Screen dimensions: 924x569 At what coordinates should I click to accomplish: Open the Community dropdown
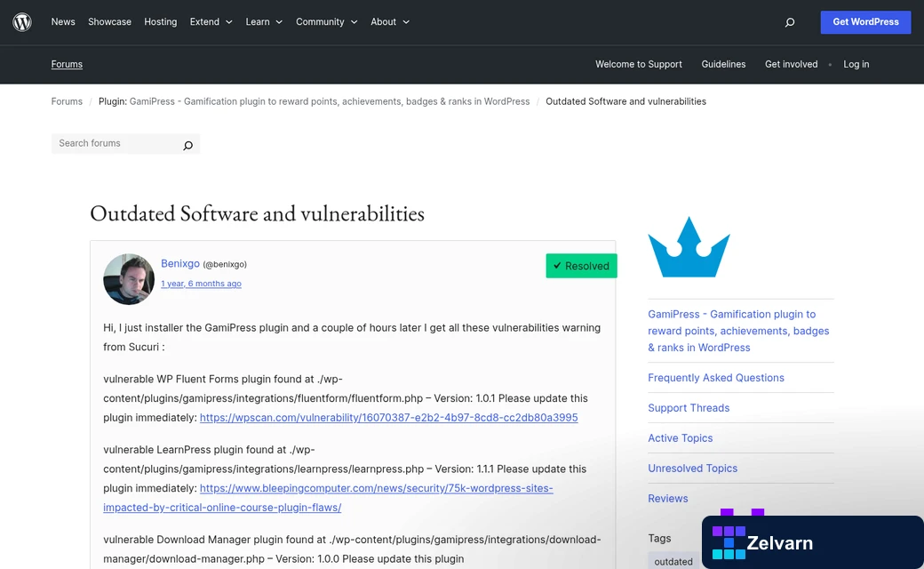point(326,22)
